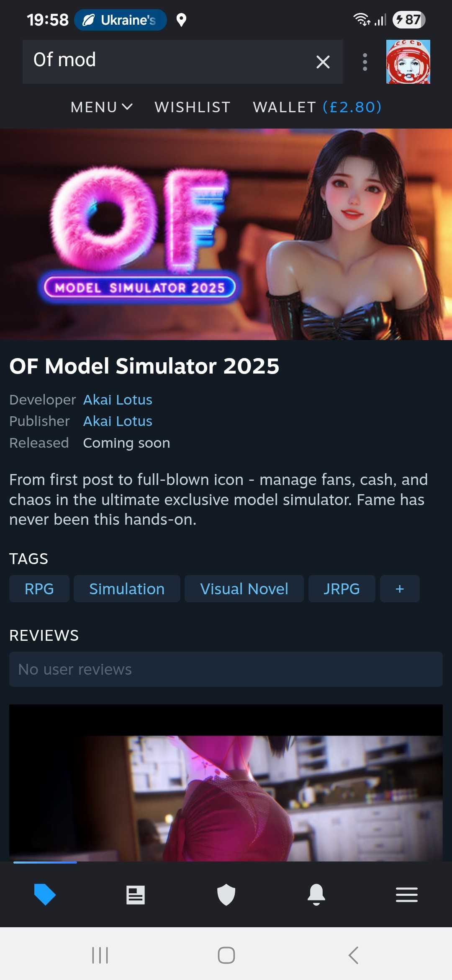The height and width of the screenshot is (980, 452).
Task: Open the WISHLIST menu item
Action: click(193, 107)
